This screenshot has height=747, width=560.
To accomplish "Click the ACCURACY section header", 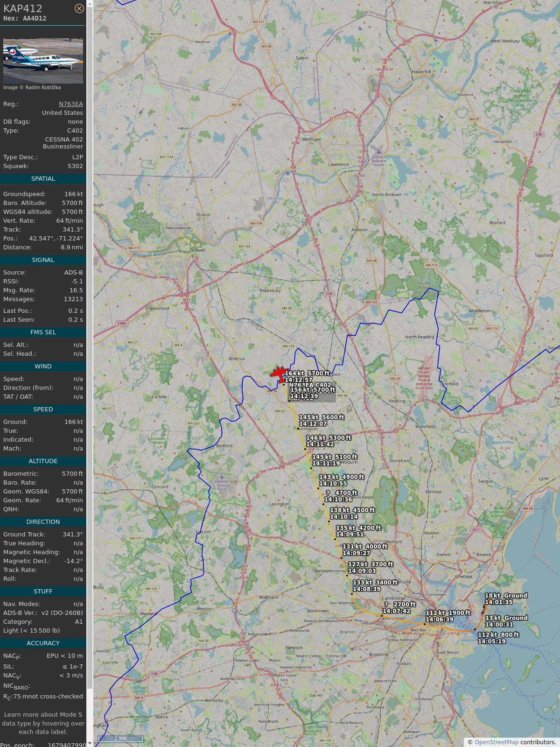I will pyautogui.click(x=43, y=643).
